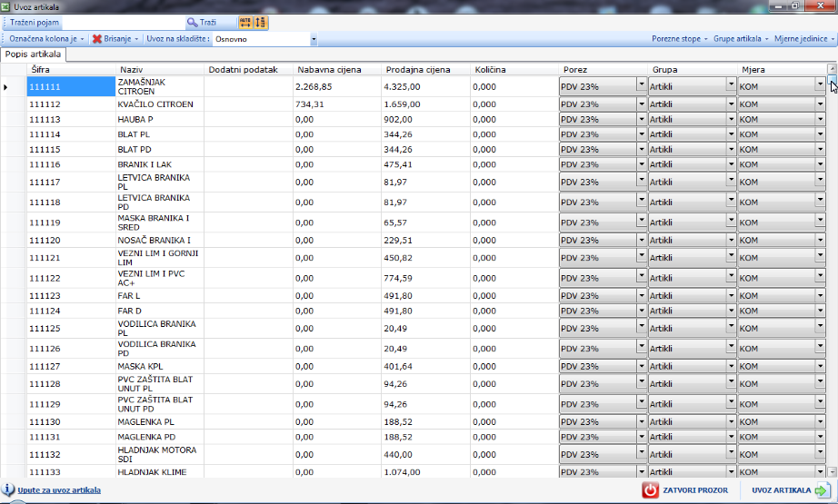This screenshot has width=838, height=504.
Task: Click HAUBA P name cell
Action: pyautogui.click(x=159, y=119)
